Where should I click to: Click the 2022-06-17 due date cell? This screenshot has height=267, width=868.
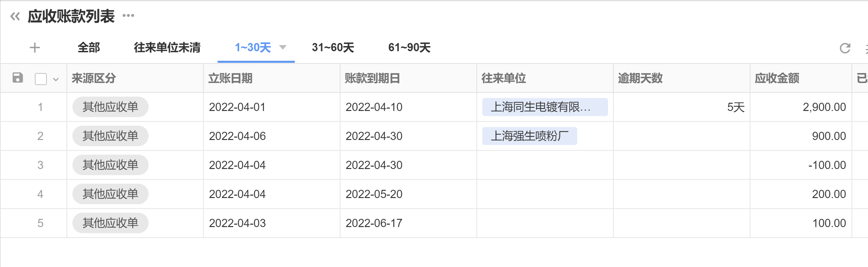(x=374, y=223)
